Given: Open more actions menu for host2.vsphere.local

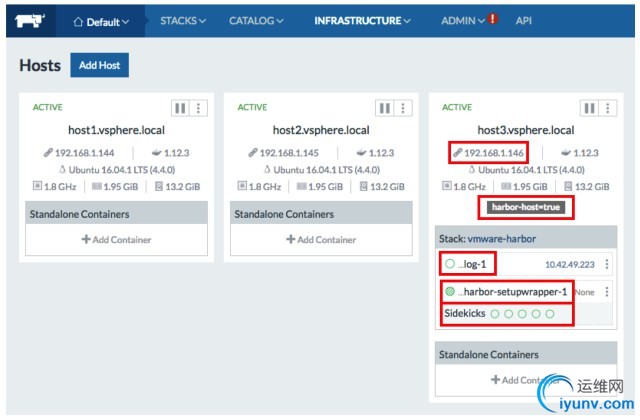Looking at the screenshot, I should [403, 108].
